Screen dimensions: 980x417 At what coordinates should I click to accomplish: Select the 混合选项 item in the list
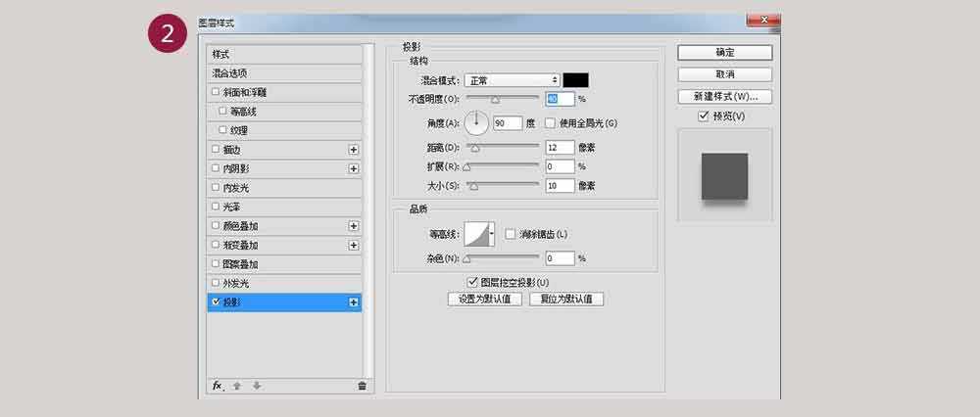point(284,73)
